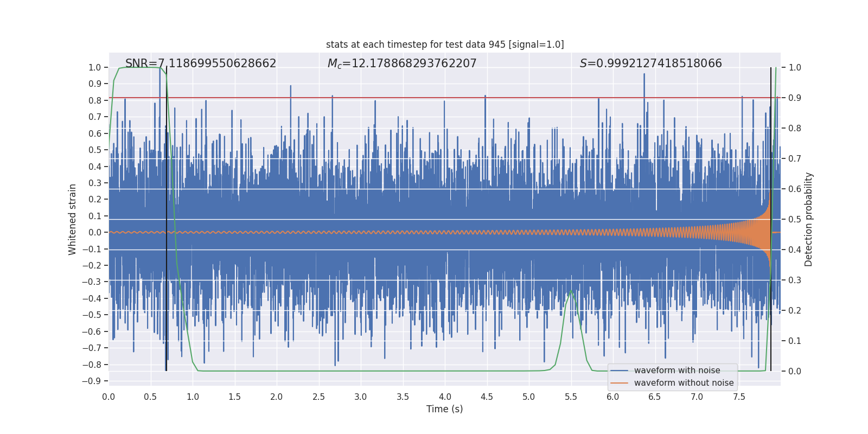The width and height of the screenshot is (868, 434).
Task: Select Detection probability tick label 0.8
Action: point(795,128)
